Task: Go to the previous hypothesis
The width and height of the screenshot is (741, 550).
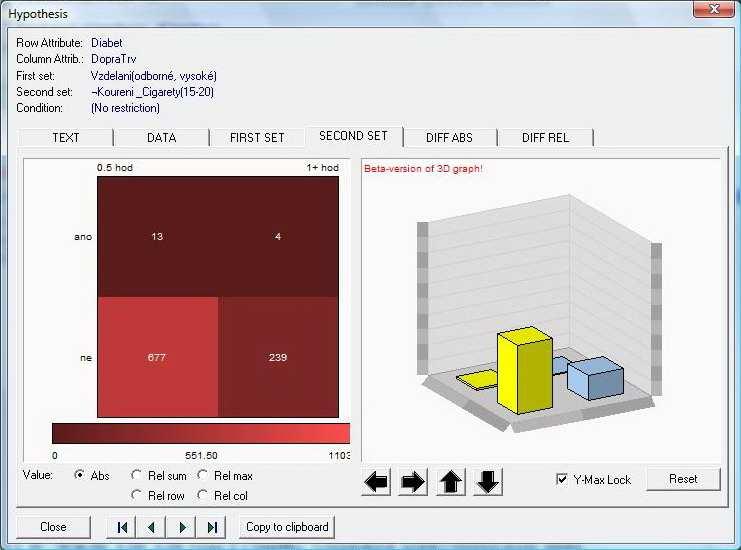Action: pyautogui.click(x=151, y=527)
